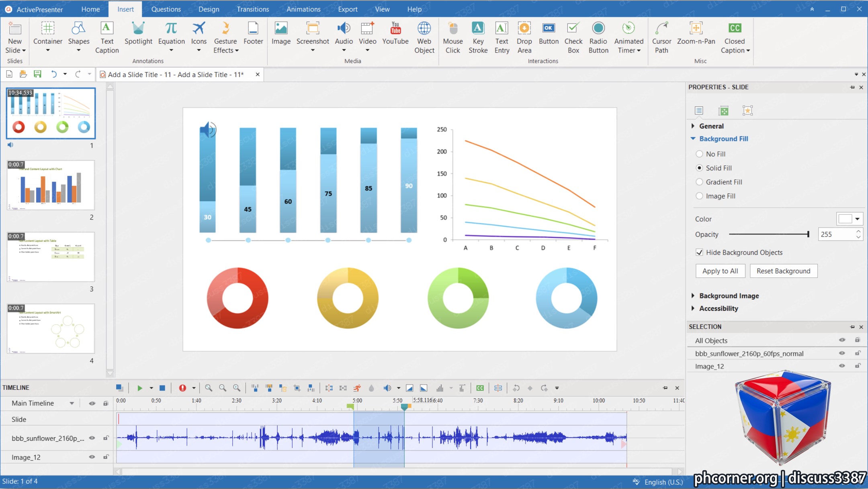The image size is (868, 489).
Task: Insert a Drop Area interaction
Action: coord(524,38)
